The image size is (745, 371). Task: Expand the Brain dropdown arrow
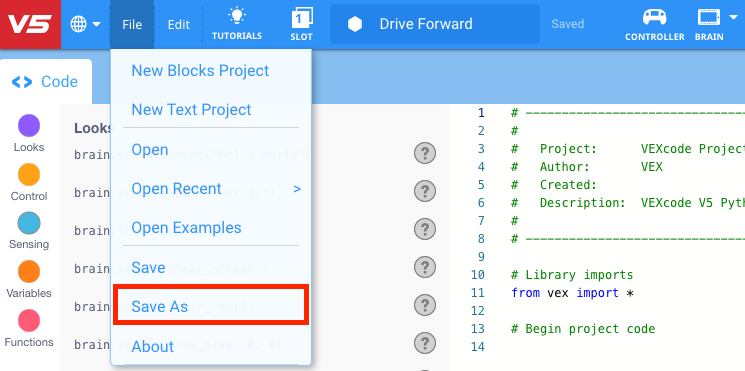(732, 18)
